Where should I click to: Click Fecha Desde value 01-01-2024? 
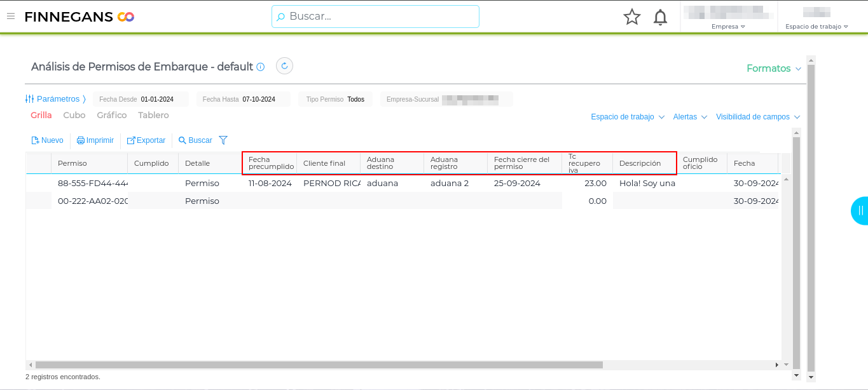coord(157,100)
